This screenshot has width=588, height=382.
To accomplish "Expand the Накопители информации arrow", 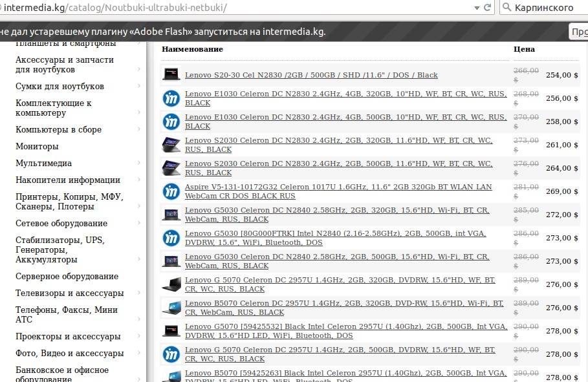I will (x=138, y=180).
